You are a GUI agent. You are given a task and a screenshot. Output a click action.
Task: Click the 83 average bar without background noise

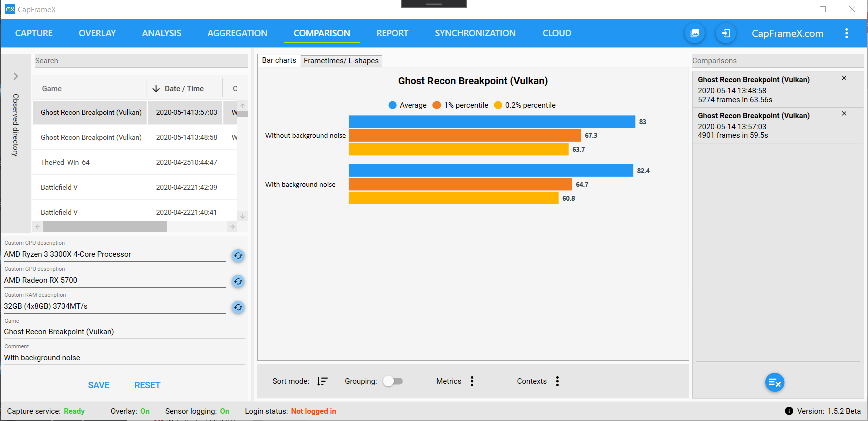click(x=492, y=122)
